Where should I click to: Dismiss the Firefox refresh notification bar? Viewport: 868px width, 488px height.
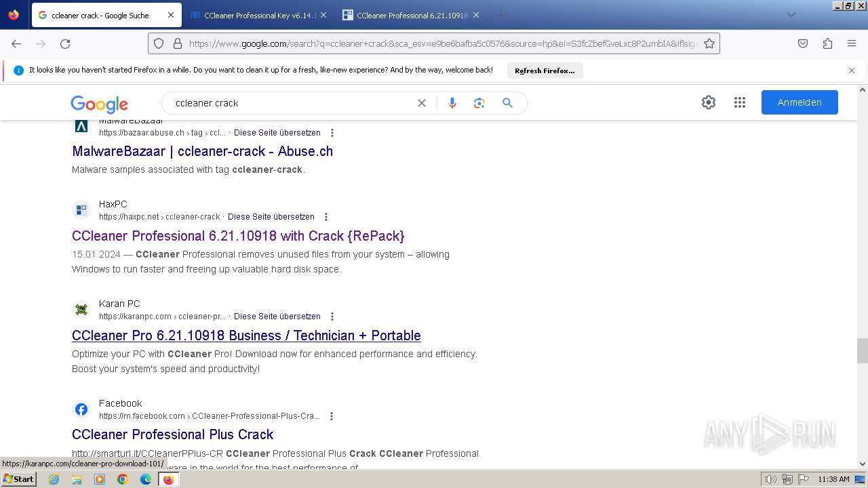click(x=852, y=70)
